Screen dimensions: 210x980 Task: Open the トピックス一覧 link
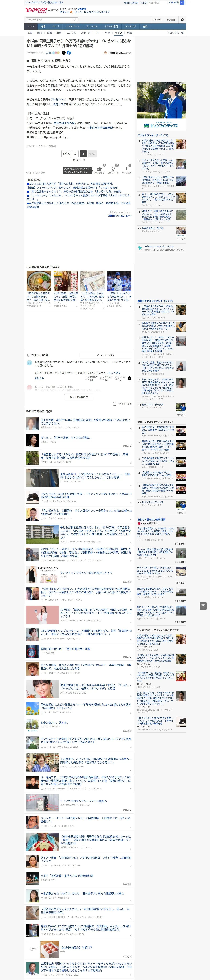point(175,33)
